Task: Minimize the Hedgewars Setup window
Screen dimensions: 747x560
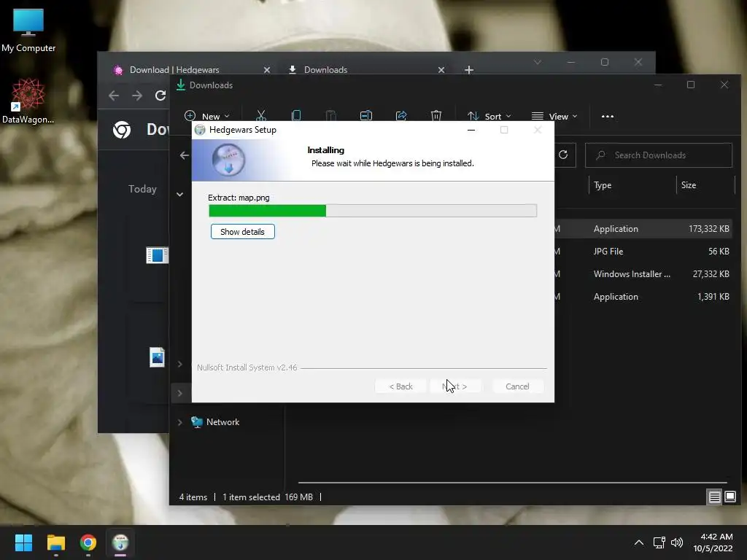Action: click(471, 130)
